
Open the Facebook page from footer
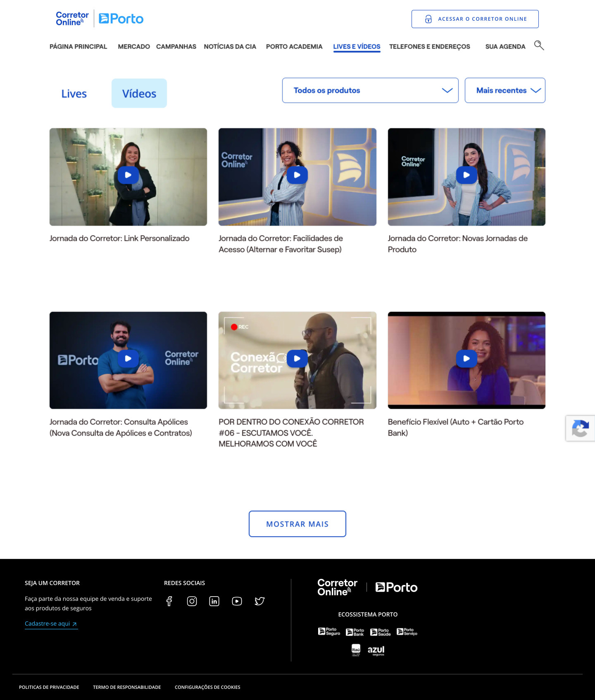169,601
